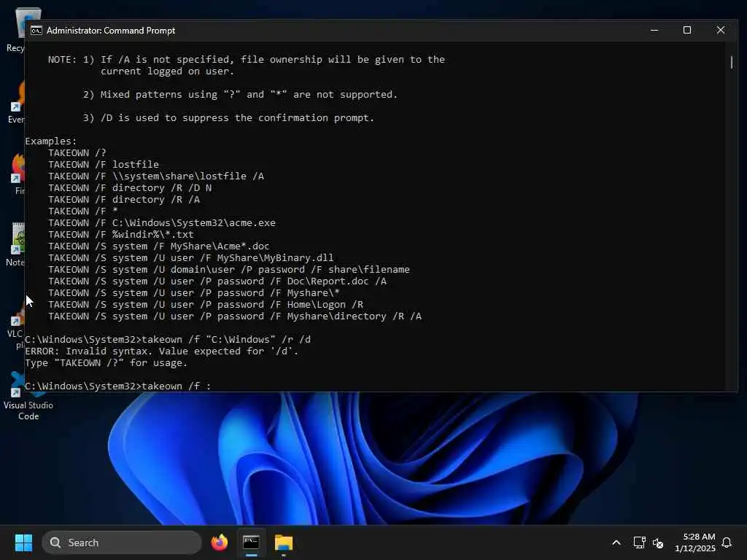Maximize the Command Prompt window
Viewport: 747px width, 560px height.
(687, 31)
